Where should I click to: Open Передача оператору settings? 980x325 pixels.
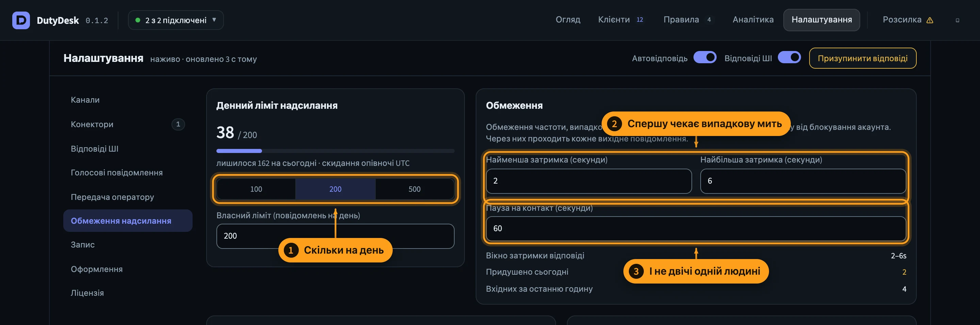click(x=128, y=197)
